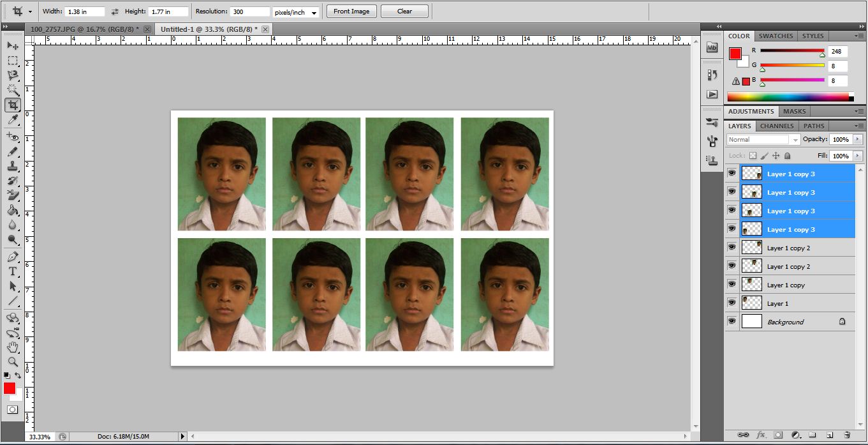Select the Clone Stamp tool
The image size is (868, 445).
click(x=12, y=166)
